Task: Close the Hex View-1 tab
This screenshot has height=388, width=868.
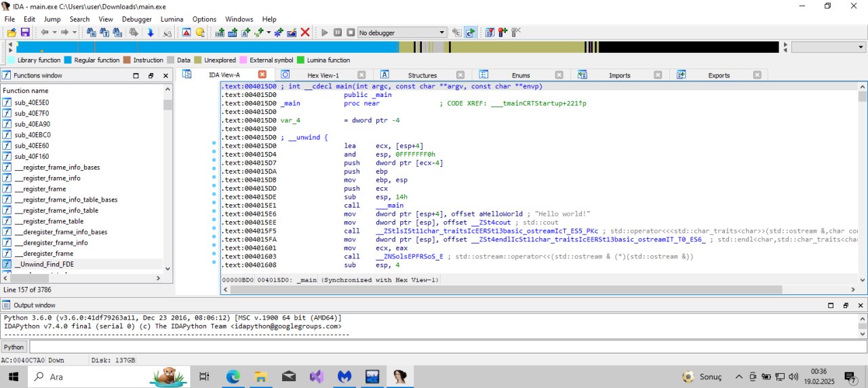Action: point(361,75)
